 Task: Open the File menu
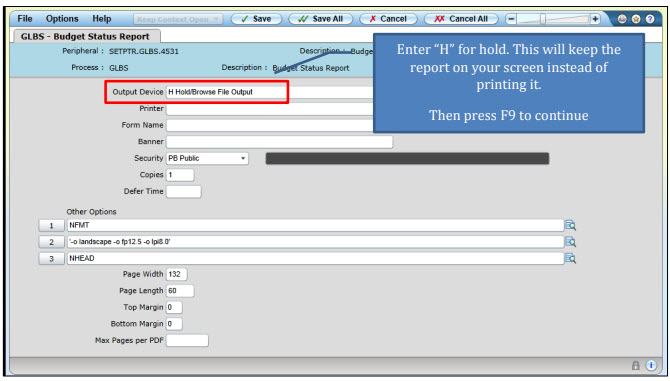(25, 19)
